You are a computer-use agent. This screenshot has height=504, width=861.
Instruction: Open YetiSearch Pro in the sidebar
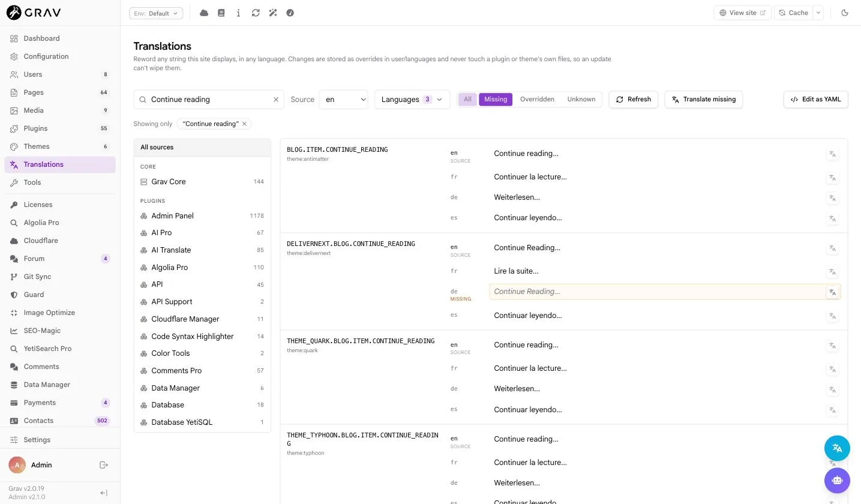pos(60,349)
